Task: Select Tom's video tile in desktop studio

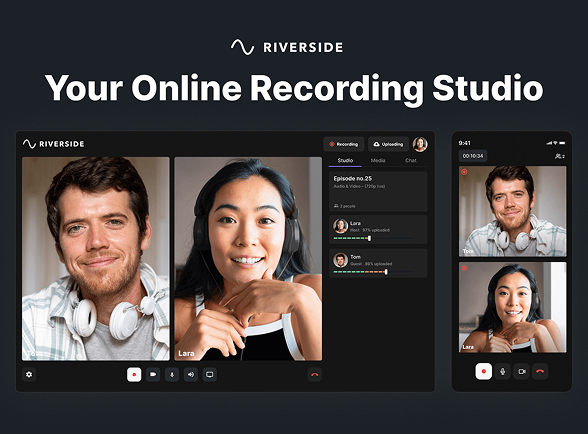Action: click(x=96, y=259)
